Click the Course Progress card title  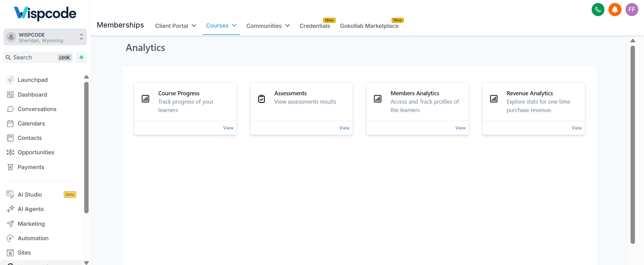(x=179, y=93)
